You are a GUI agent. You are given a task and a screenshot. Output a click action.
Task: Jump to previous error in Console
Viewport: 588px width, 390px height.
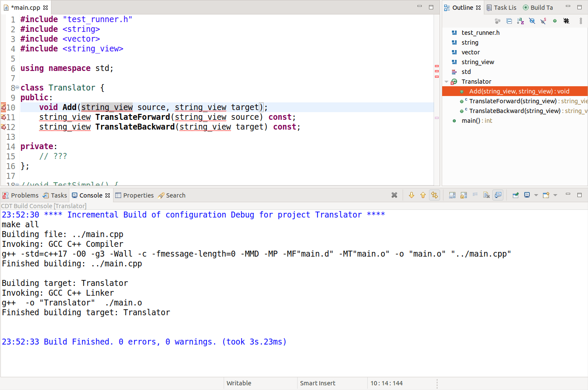423,195
